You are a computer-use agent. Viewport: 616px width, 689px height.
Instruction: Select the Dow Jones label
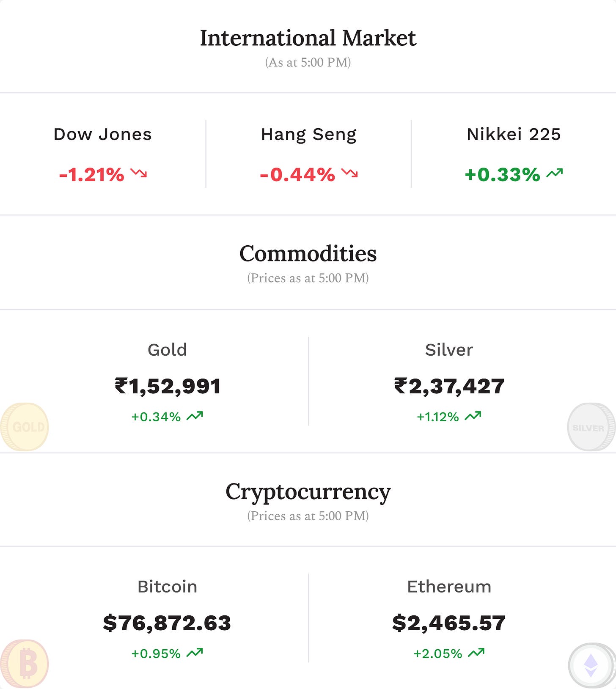click(102, 135)
